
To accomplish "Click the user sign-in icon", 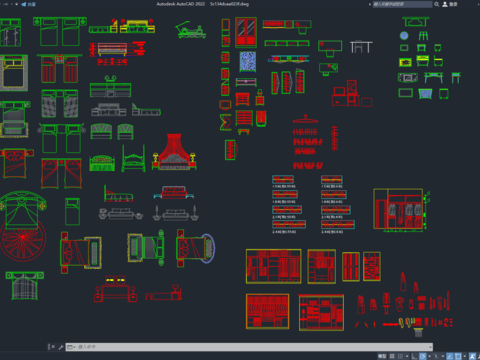I will [x=445, y=4].
